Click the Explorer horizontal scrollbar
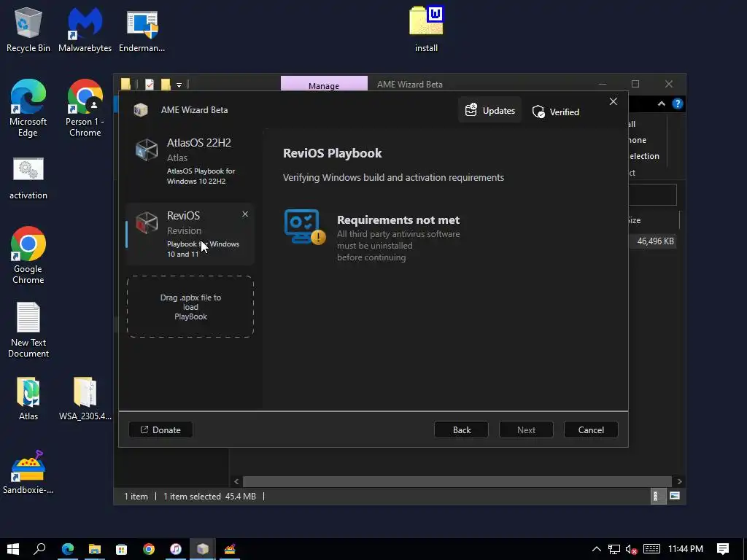The image size is (747, 560). (x=457, y=481)
